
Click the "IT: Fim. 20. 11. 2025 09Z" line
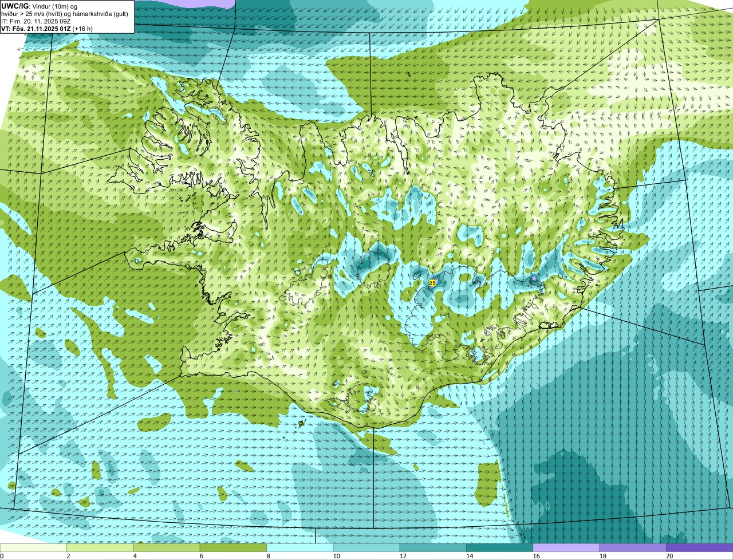pyautogui.click(x=36, y=21)
